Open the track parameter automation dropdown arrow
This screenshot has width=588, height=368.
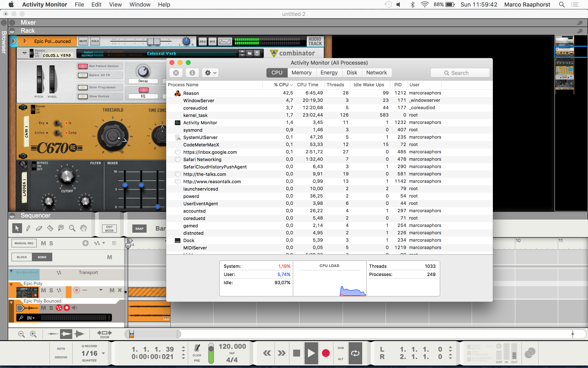pos(104,243)
